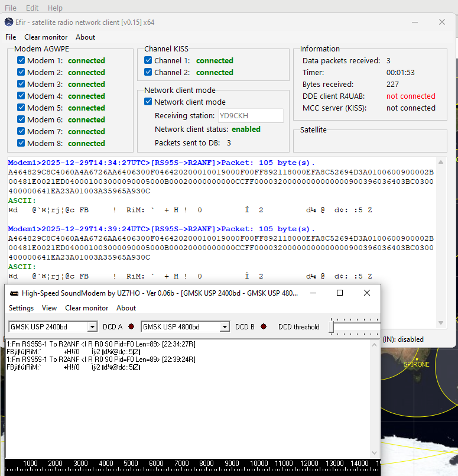This screenshot has height=476, width=458.
Task: Click the SPIRONE station marker on map
Action: click(417, 359)
